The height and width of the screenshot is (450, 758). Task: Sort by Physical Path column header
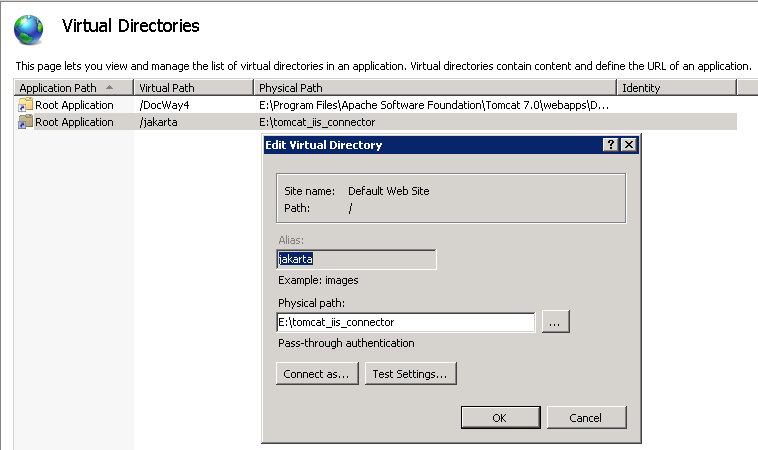[290, 88]
